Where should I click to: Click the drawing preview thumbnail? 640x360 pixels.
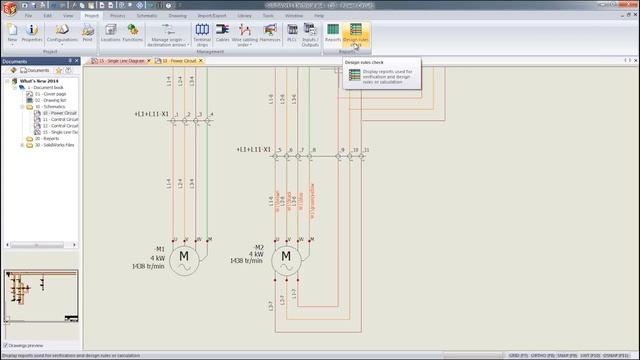point(41,296)
